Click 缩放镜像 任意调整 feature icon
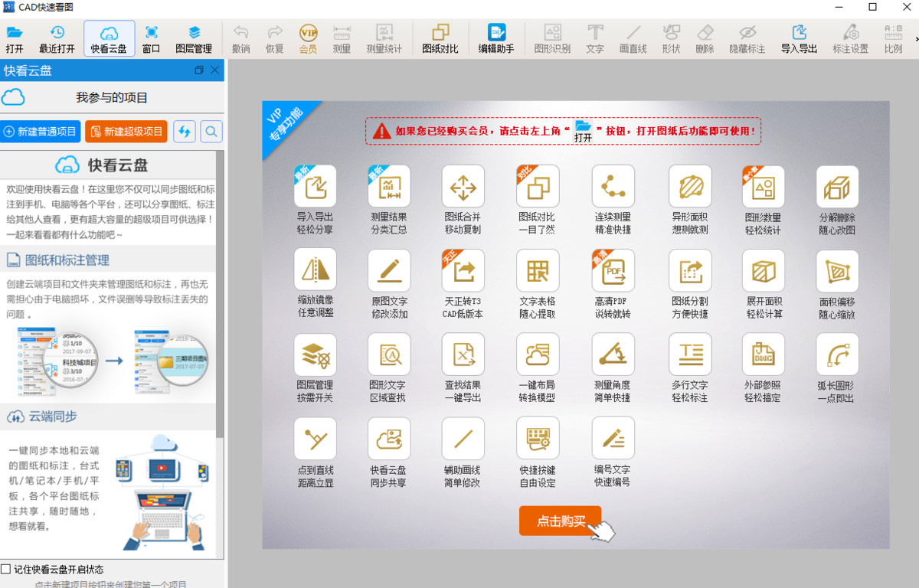Screen dimensions: 919x588 point(316,270)
